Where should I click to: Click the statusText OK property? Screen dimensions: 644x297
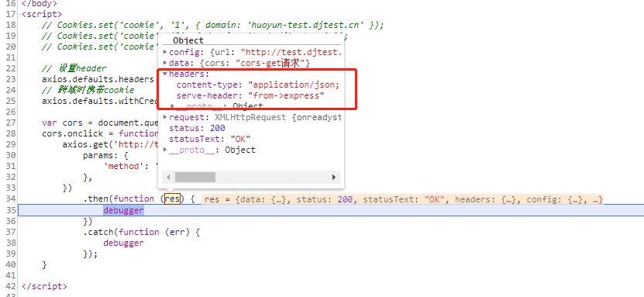209,139
